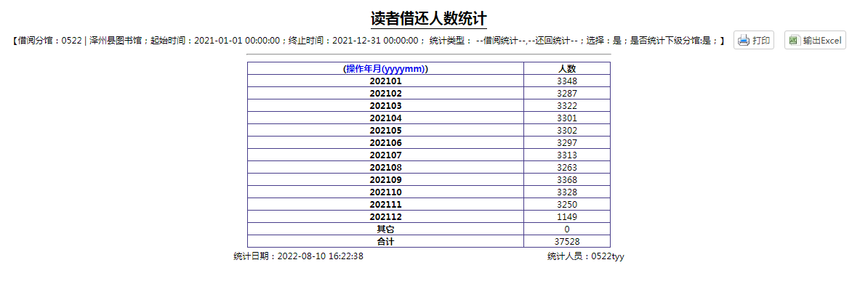
Task: Click the value 3302 for 202105
Action: pos(567,131)
